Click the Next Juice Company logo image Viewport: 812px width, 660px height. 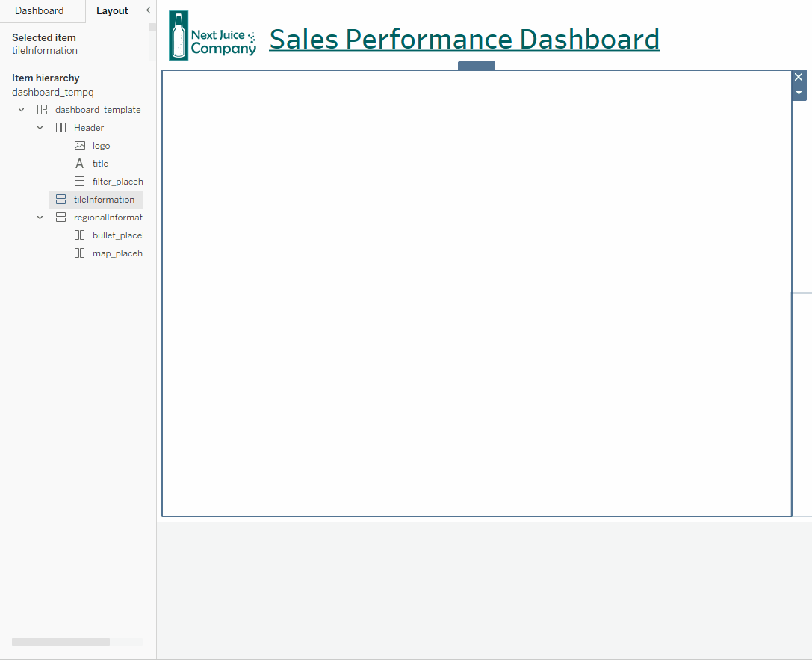point(212,34)
